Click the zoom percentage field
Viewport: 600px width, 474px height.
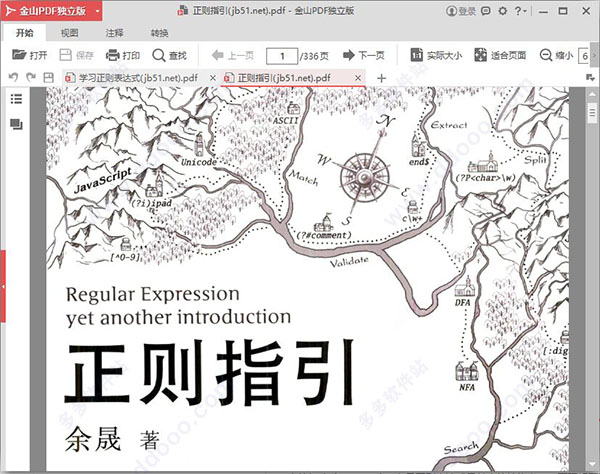click(584, 56)
